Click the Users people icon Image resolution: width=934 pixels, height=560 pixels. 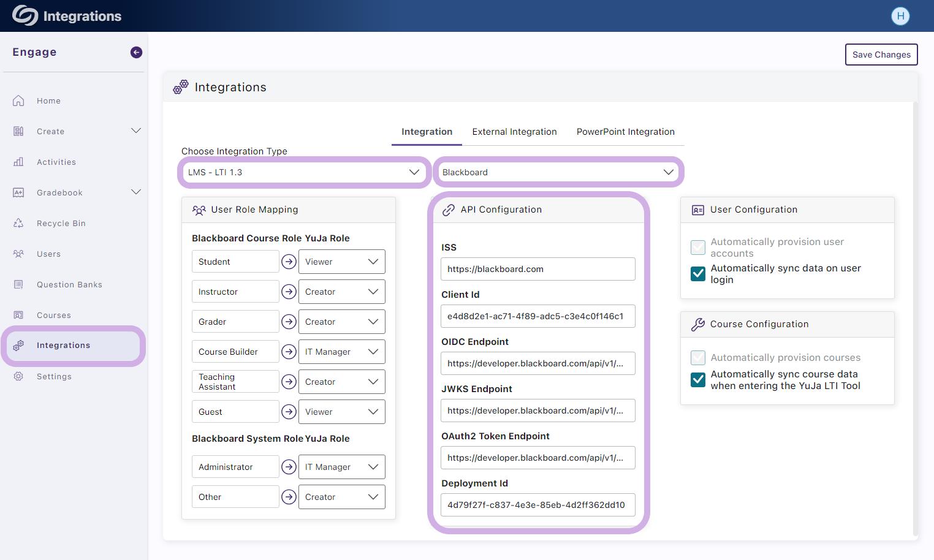(18, 254)
